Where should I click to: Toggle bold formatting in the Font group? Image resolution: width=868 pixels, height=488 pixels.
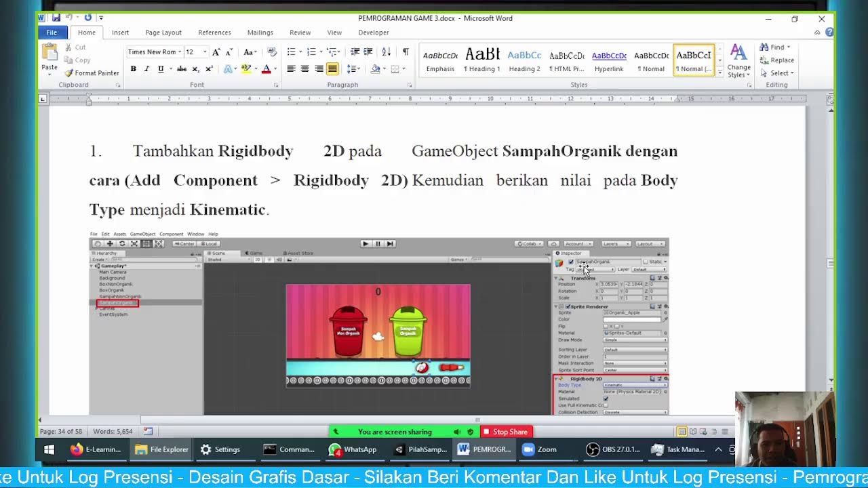point(133,69)
